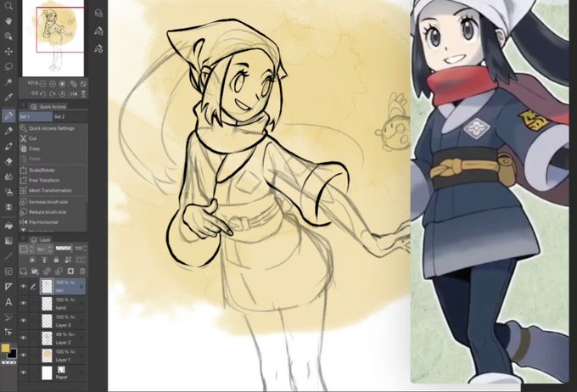
Task: Select the active Pen tool
Action: 8,115
